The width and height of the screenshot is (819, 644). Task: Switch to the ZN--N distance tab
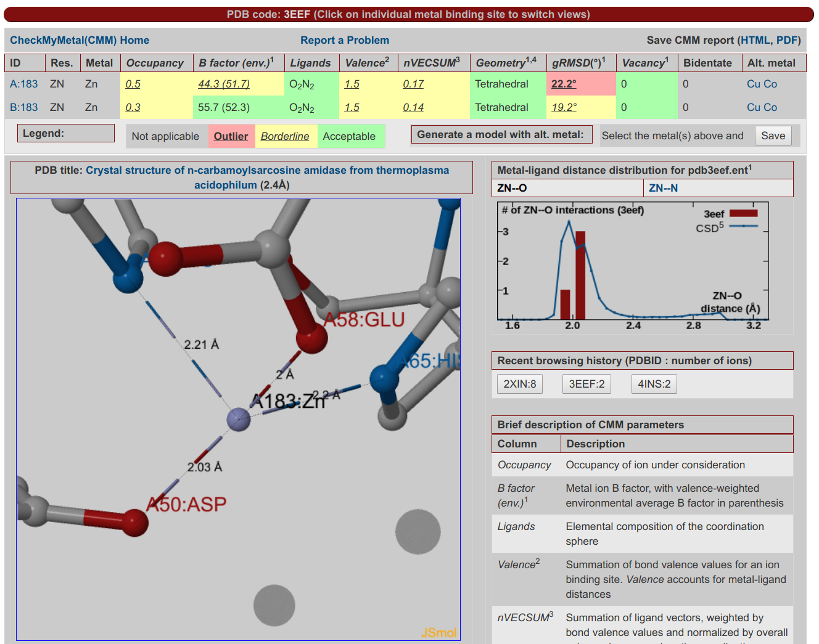click(663, 188)
